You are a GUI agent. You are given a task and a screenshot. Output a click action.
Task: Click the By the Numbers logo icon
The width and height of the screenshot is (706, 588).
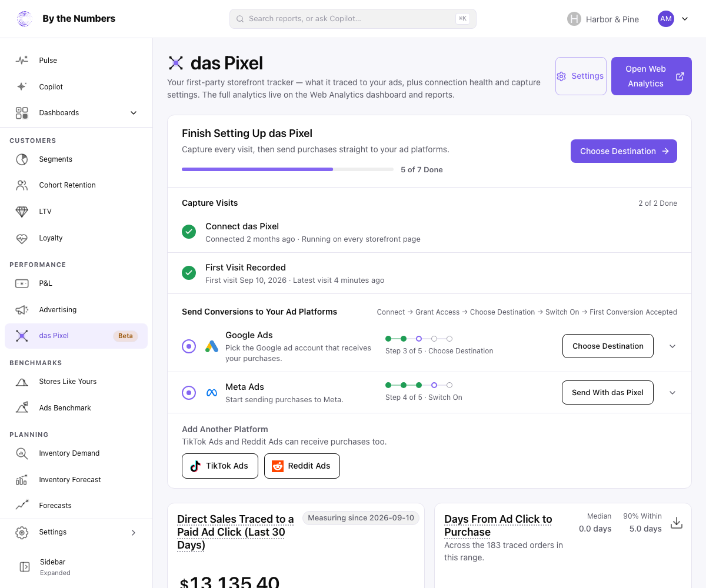point(25,19)
